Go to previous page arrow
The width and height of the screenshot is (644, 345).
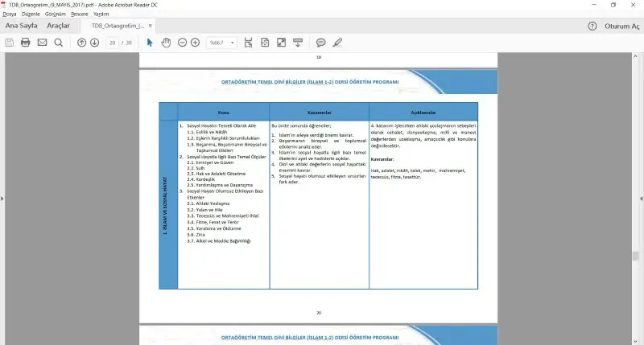[82, 43]
